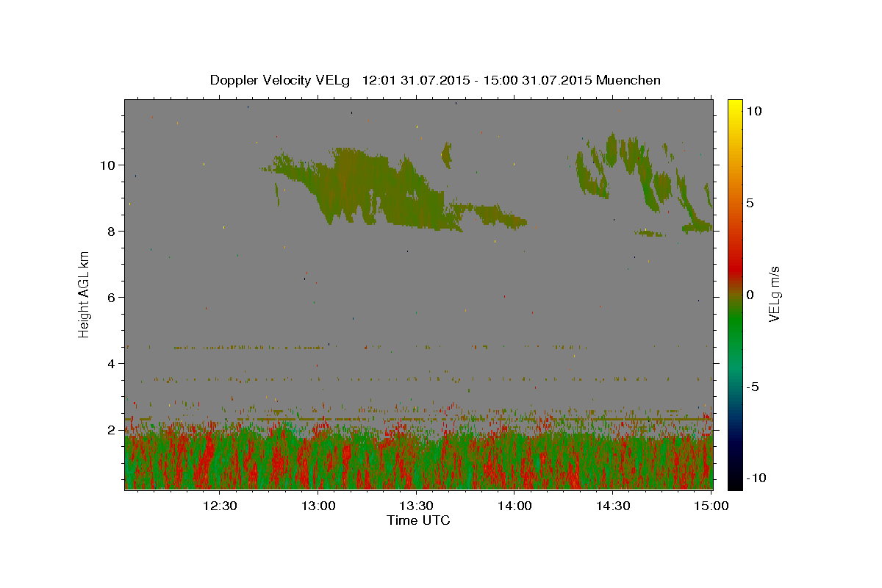Viewport: 882px width, 588px height.
Task: Click the colorbar '0' tick label
Action: [x=750, y=295]
